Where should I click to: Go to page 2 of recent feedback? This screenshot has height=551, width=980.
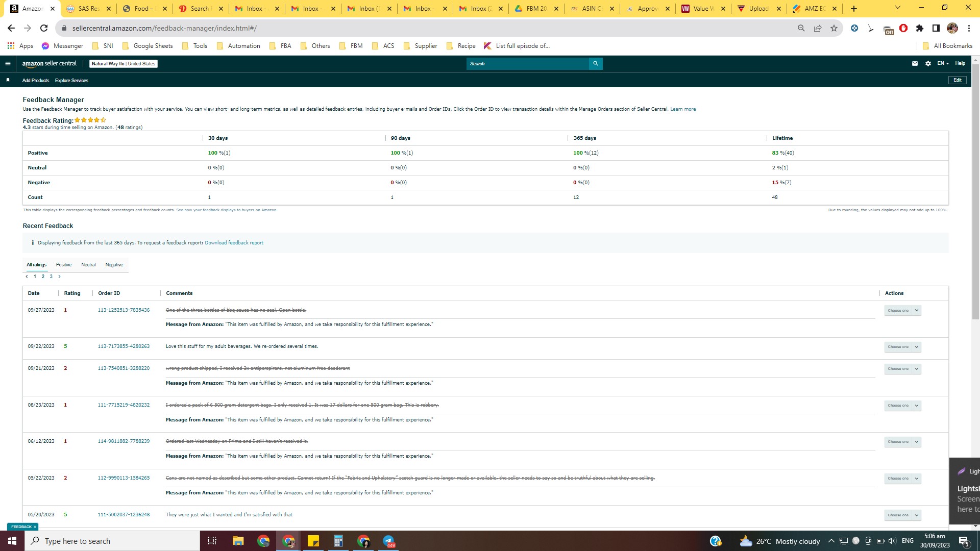click(x=43, y=277)
